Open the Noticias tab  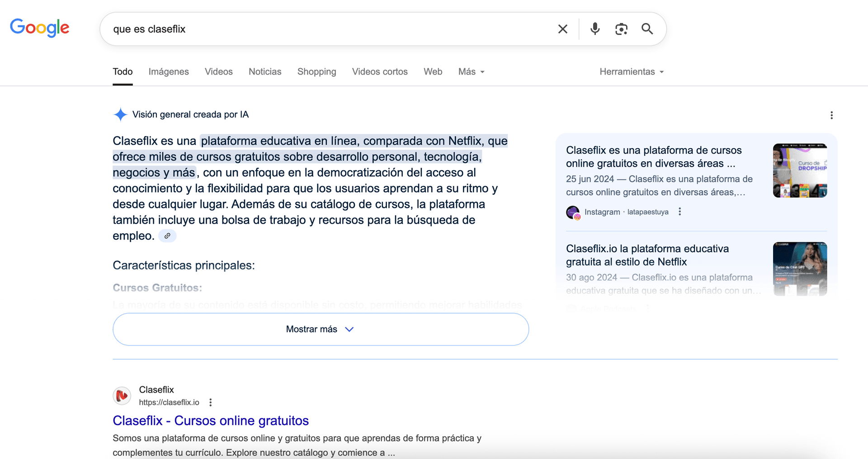[x=265, y=72]
